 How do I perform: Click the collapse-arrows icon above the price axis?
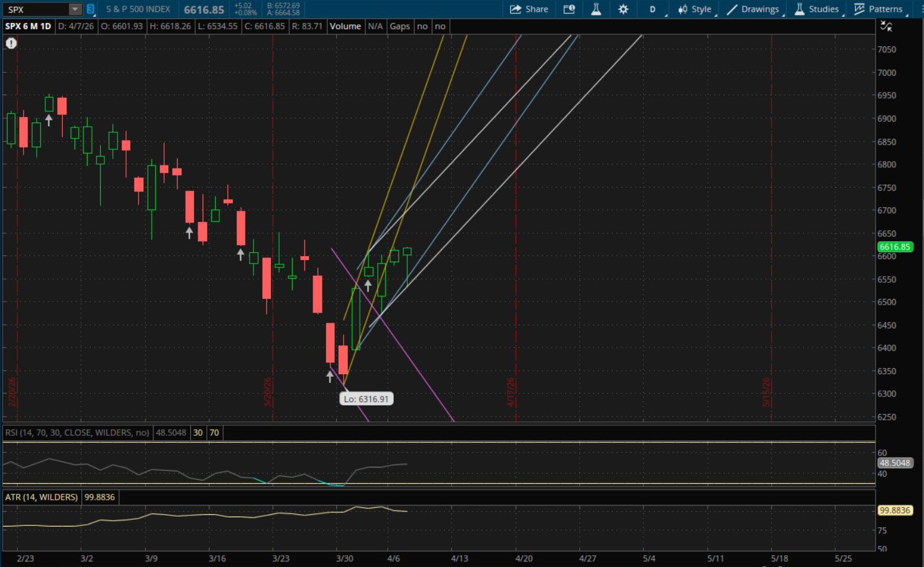[886, 26]
